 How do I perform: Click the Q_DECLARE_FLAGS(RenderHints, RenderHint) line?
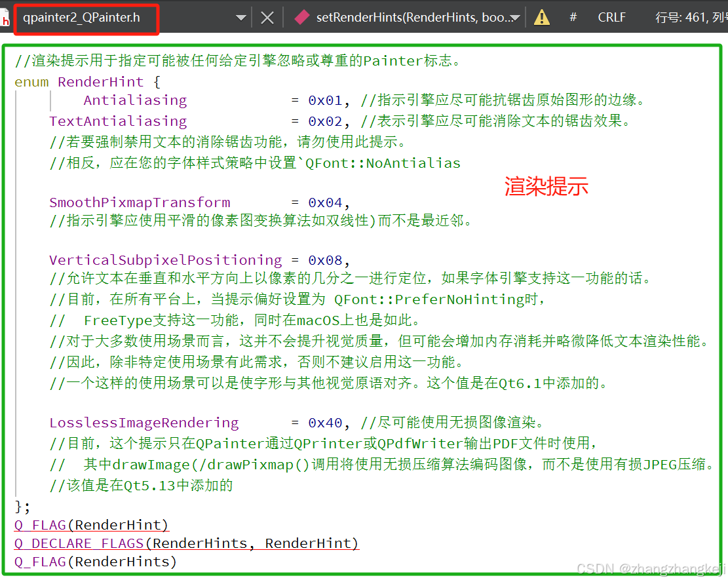187,543
